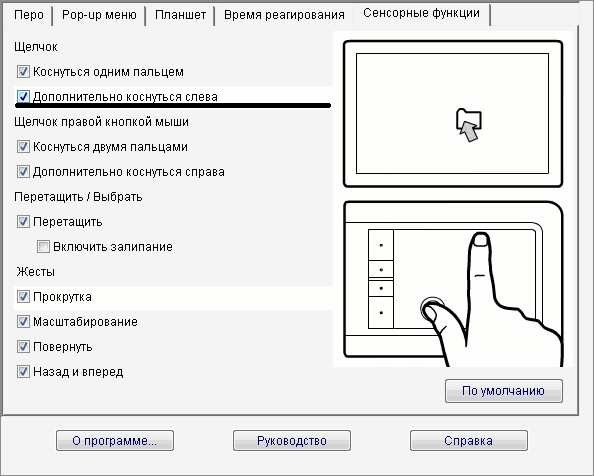Go to Время реагирования tab
This screenshot has height=476, width=594.
(x=284, y=15)
